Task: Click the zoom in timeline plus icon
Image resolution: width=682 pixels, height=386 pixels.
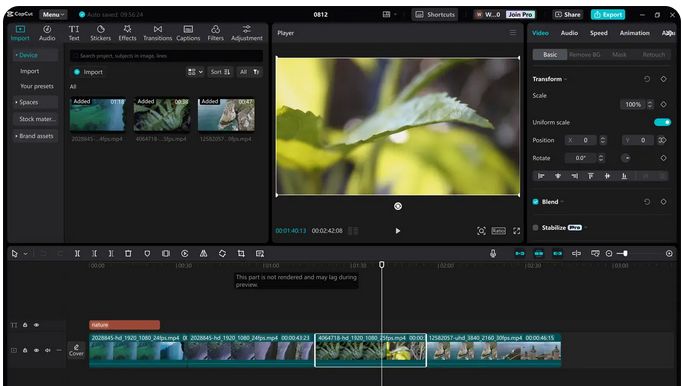Action: pyautogui.click(x=669, y=253)
